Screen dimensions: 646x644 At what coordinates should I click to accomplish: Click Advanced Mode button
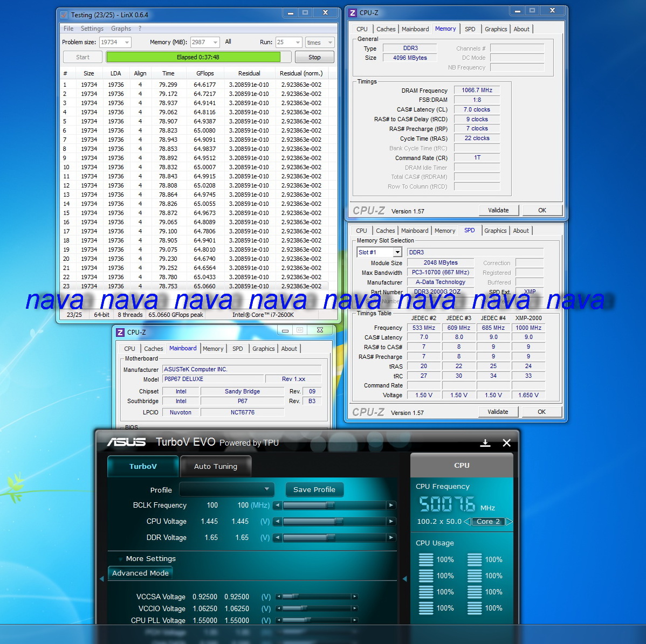point(140,573)
